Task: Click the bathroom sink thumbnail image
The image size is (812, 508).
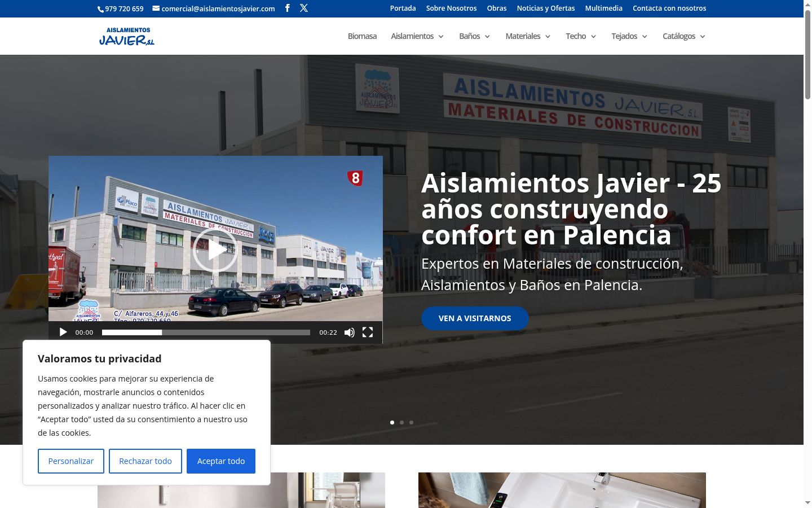Action: click(562, 490)
